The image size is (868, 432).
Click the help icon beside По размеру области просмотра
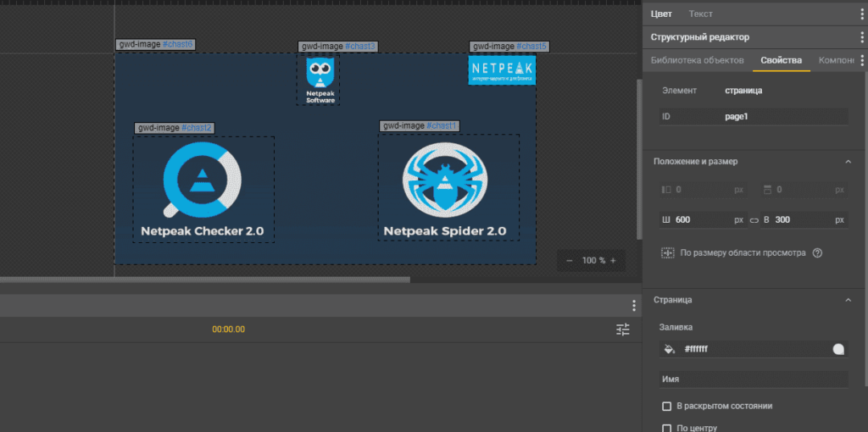tap(817, 252)
